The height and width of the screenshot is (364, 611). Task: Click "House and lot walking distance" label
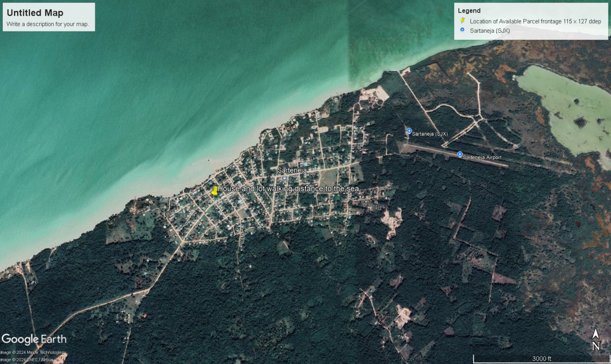coord(288,189)
